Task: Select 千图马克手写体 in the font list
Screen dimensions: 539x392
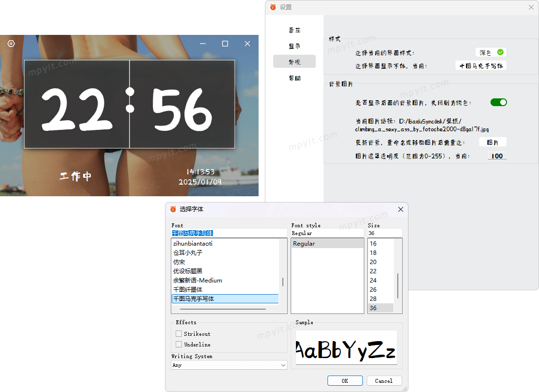Action: (x=225, y=298)
